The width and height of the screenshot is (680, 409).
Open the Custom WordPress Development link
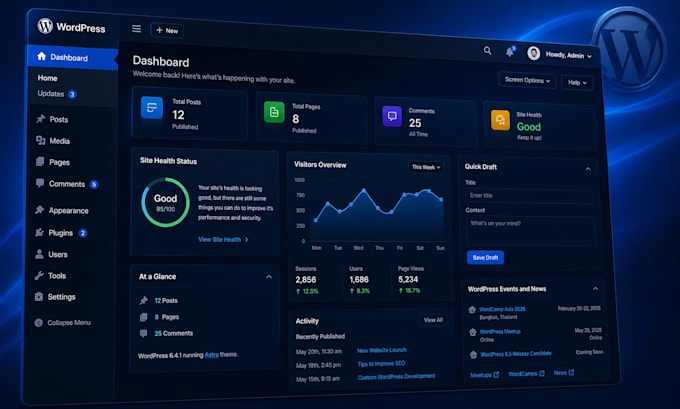click(396, 376)
